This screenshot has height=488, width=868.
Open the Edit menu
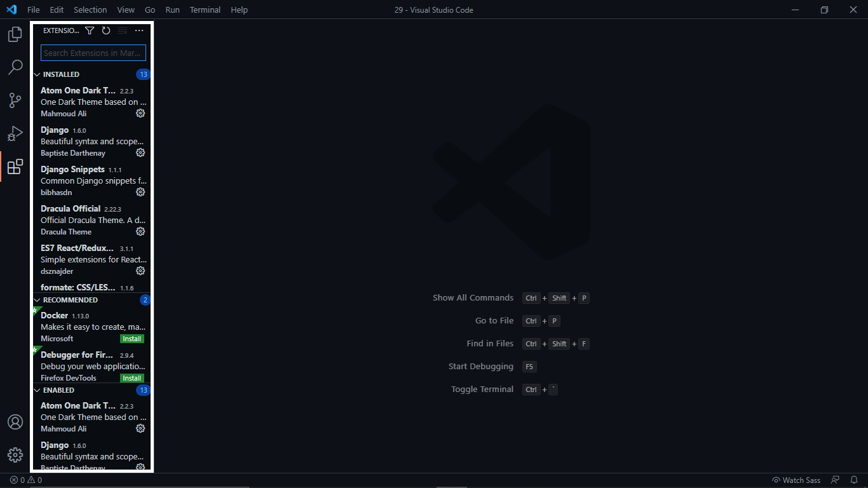click(x=57, y=10)
